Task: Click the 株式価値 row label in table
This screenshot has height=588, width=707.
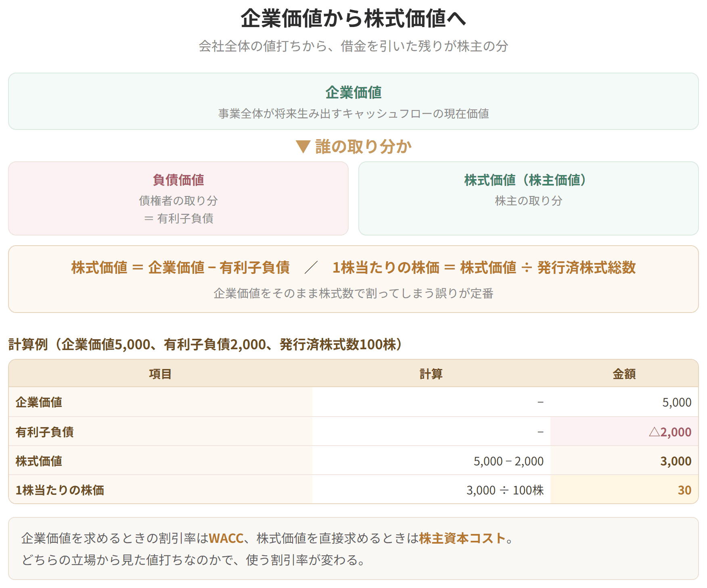Action: (x=39, y=461)
